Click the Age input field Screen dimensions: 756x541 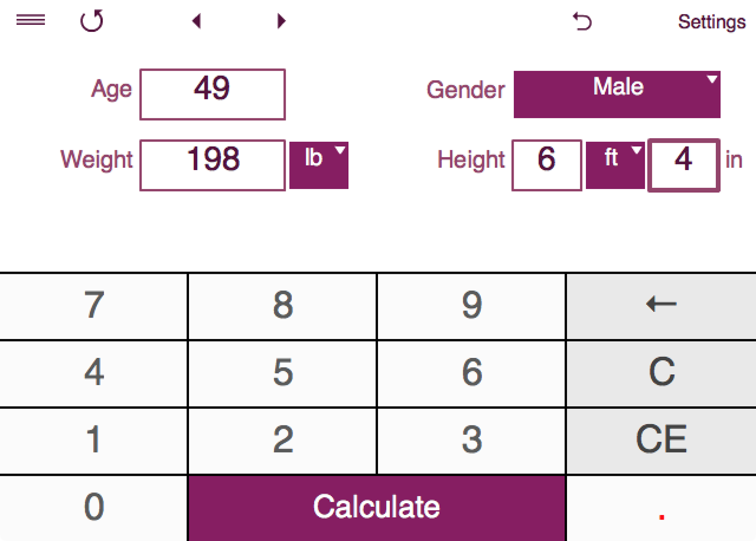[212, 94]
